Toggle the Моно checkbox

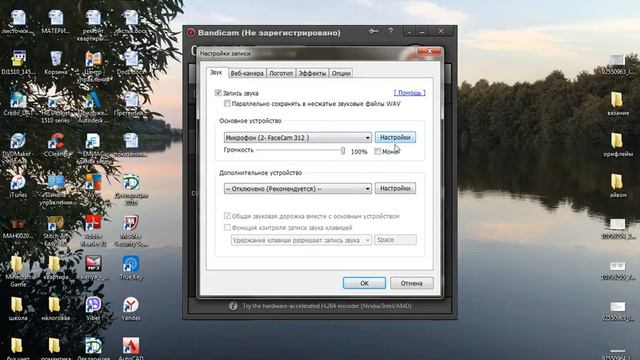click(378, 151)
